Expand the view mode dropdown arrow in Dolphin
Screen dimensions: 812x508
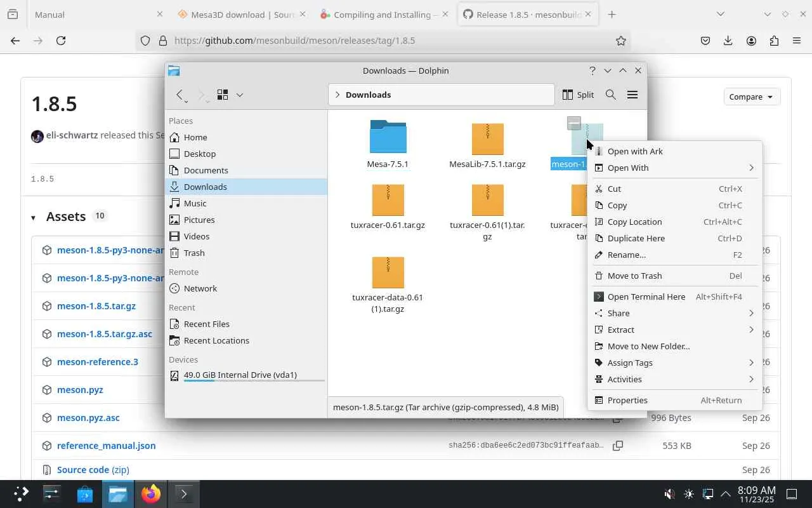(240, 95)
